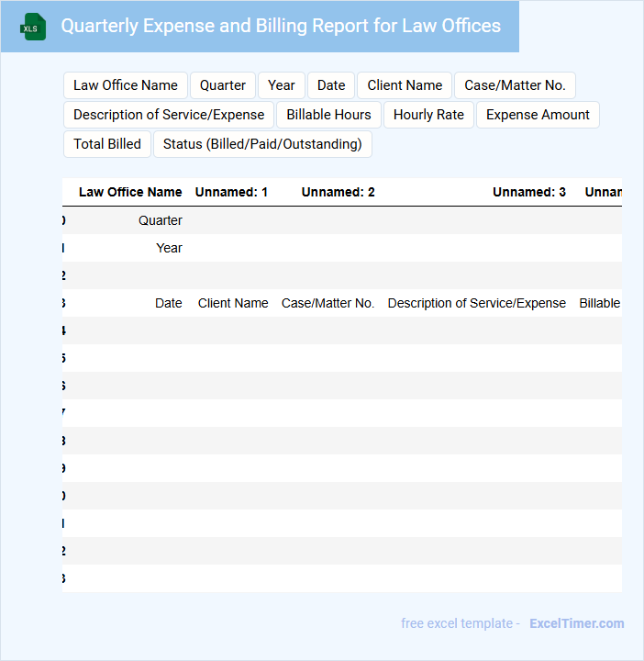Select the Total Billed tag
This screenshot has width=644, height=661.
(x=107, y=144)
